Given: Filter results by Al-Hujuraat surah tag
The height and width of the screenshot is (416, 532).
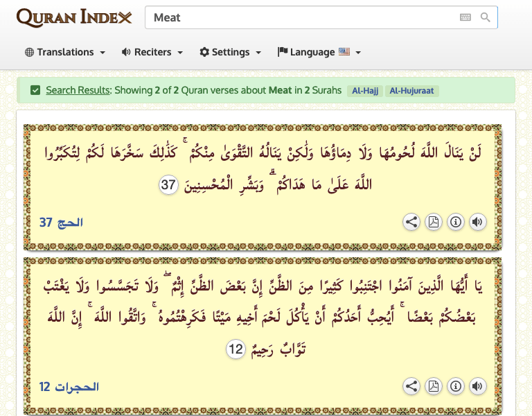Looking at the screenshot, I should (x=412, y=91).
